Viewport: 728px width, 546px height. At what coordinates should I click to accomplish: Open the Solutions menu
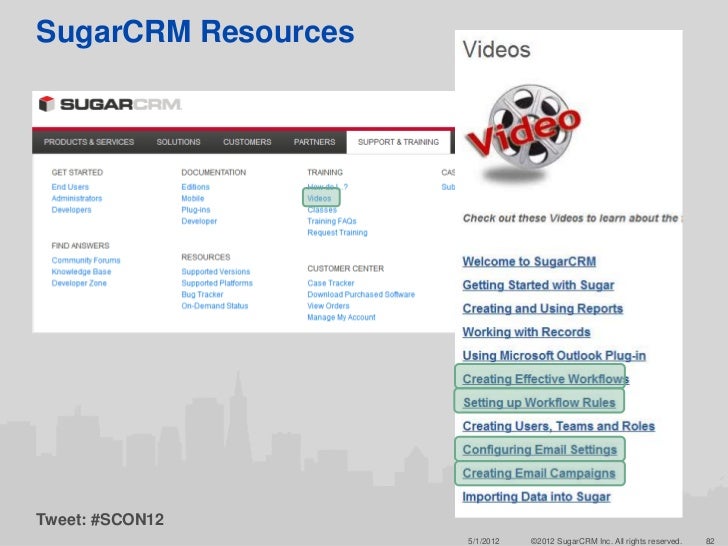(178, 142)
